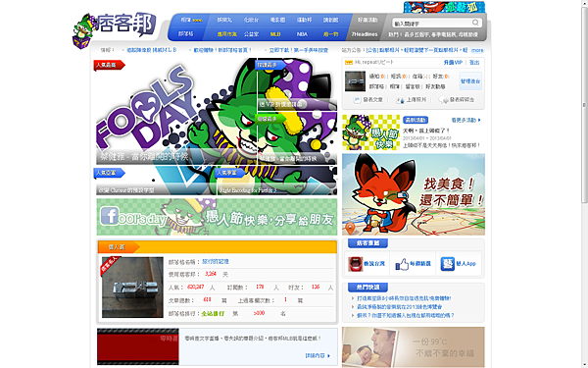Viewport: 588px width, 368px height.
Task: Click the 好友動態 link
Action: 435,86
